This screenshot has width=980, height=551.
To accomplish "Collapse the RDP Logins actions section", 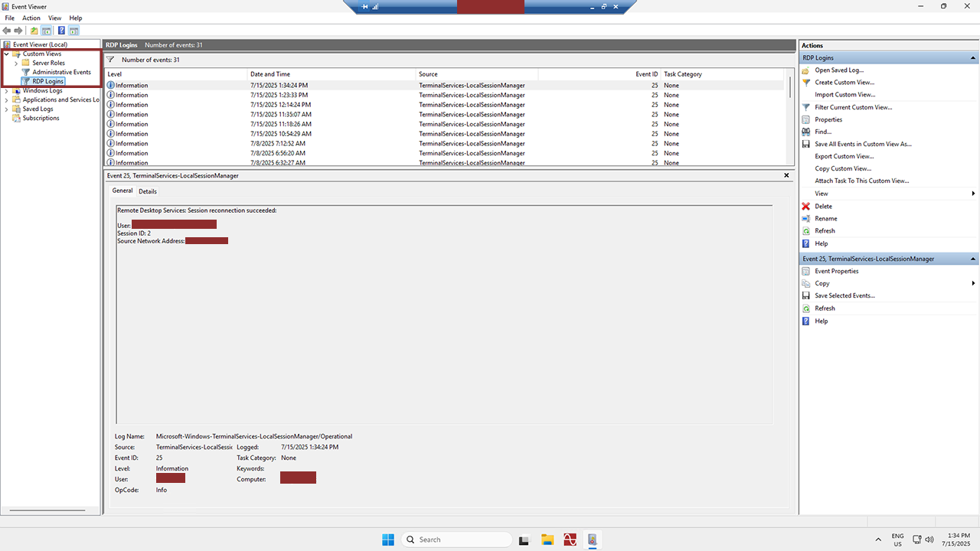I will click(x=973, y=58).
